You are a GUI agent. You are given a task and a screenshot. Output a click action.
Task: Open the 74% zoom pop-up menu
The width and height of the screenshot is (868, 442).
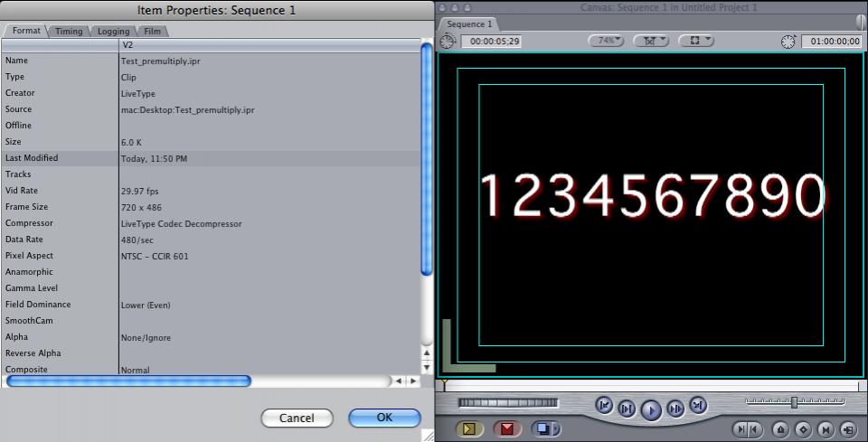(606, 41)
